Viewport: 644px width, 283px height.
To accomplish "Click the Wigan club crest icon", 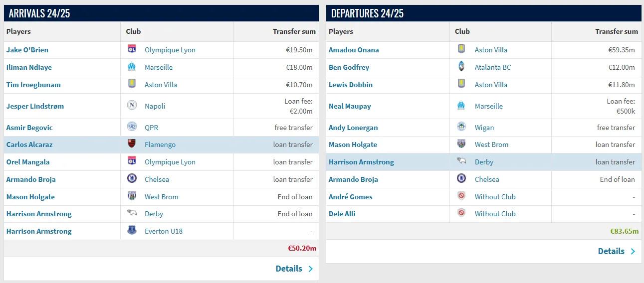I will click(x=461, y=127).
